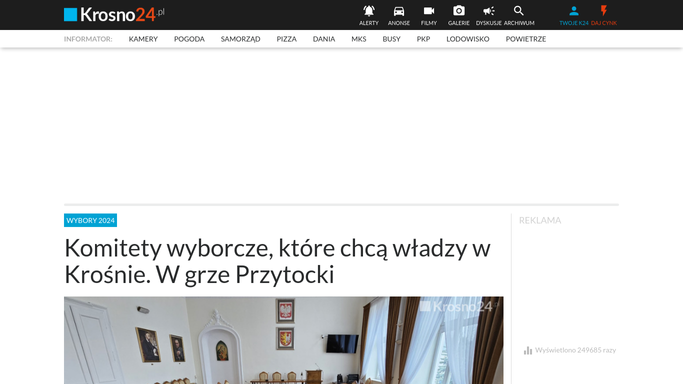This screenshot has width=683, height=384.
Task: Open the Lodowisko menu item
Action: pyautogui.click(x=467, y=39)
